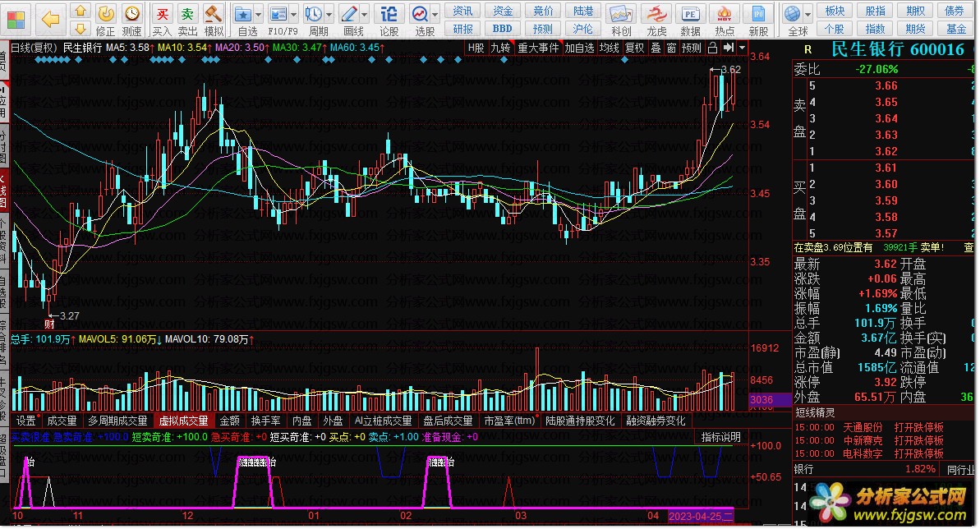Switch to the 成交量 volume tab
The height and width of the screenshot is (529, 980).
62,421
